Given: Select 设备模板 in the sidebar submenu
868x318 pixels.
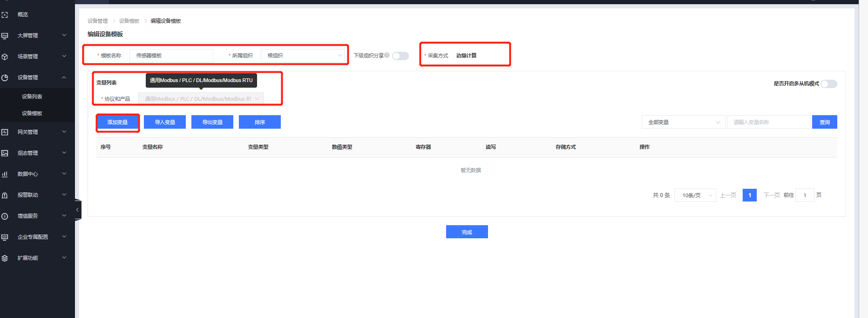Looking at the screenshot, I should pyautogui.click(x=32, y=113).
